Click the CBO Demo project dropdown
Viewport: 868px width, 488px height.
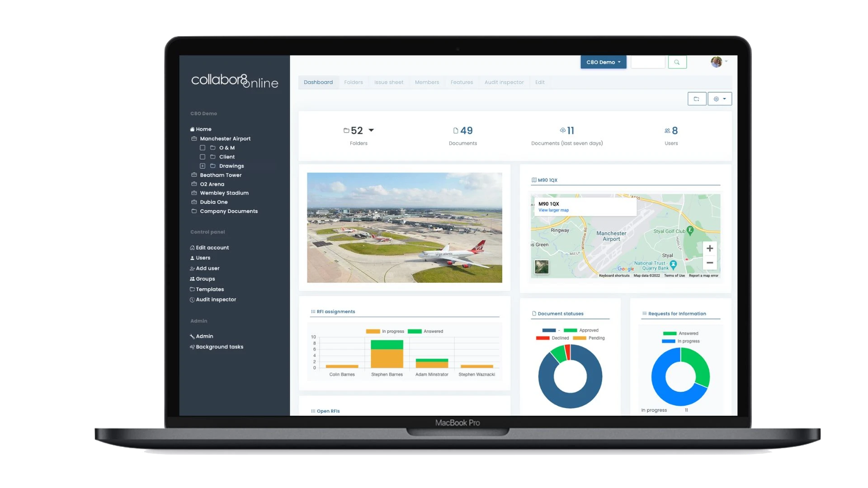coord(604,62)
